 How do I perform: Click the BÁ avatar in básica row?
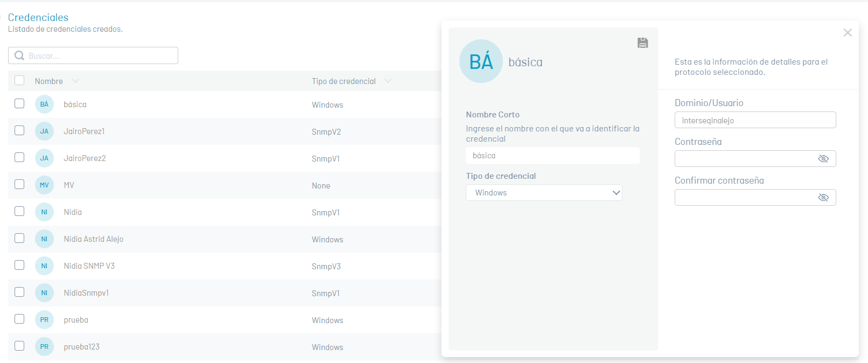coord(44,104)
